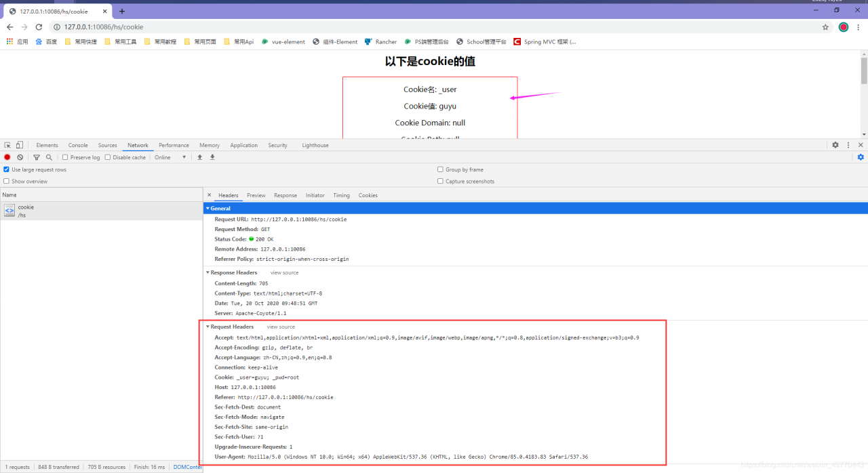Open the Security tab in DevTools

pos(277,145)
